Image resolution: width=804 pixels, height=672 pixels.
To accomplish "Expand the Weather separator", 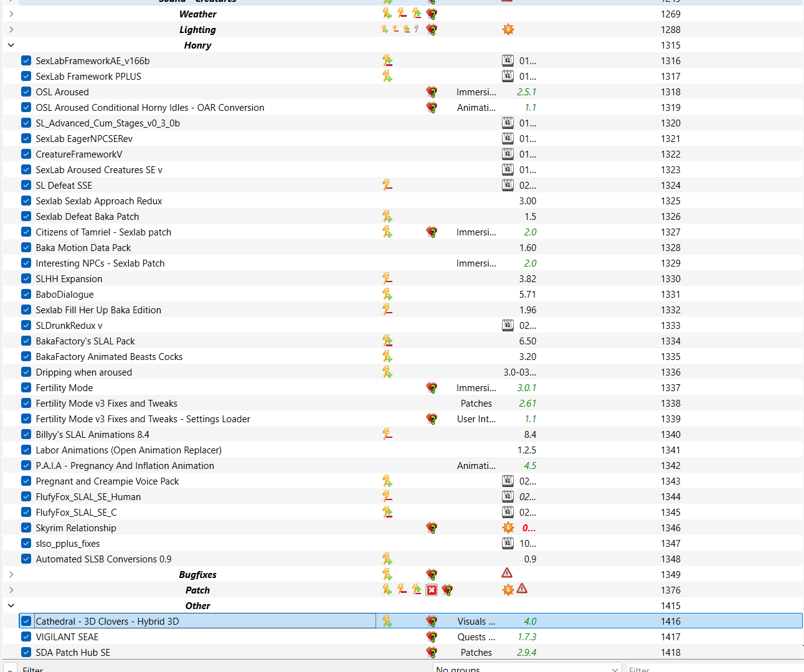I will point(11,14).
